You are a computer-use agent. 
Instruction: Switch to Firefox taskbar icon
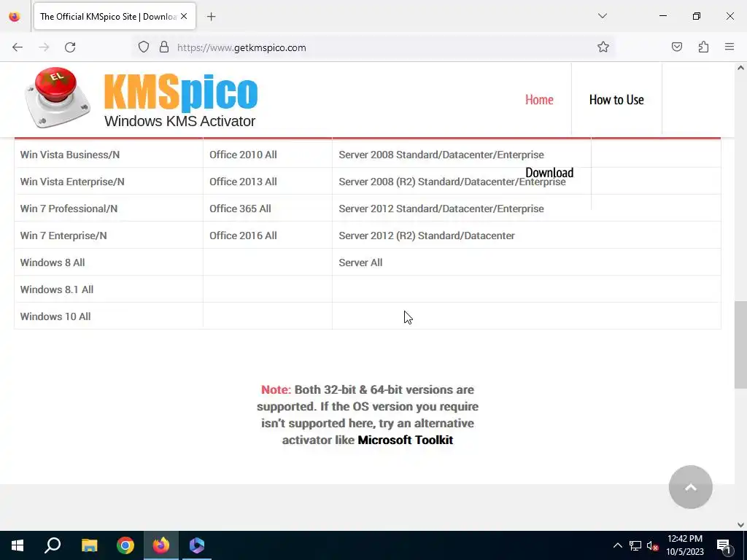tap(161, 545)
